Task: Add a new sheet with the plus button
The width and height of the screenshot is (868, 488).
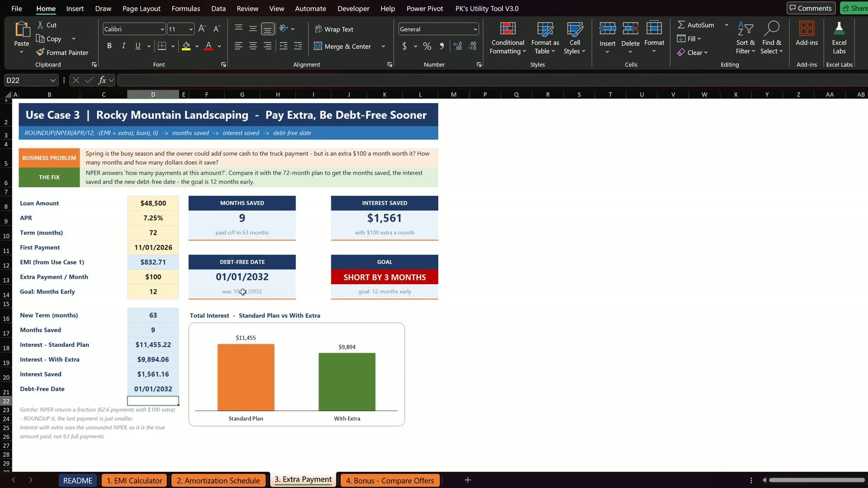Action: click(x=468, y=480)
